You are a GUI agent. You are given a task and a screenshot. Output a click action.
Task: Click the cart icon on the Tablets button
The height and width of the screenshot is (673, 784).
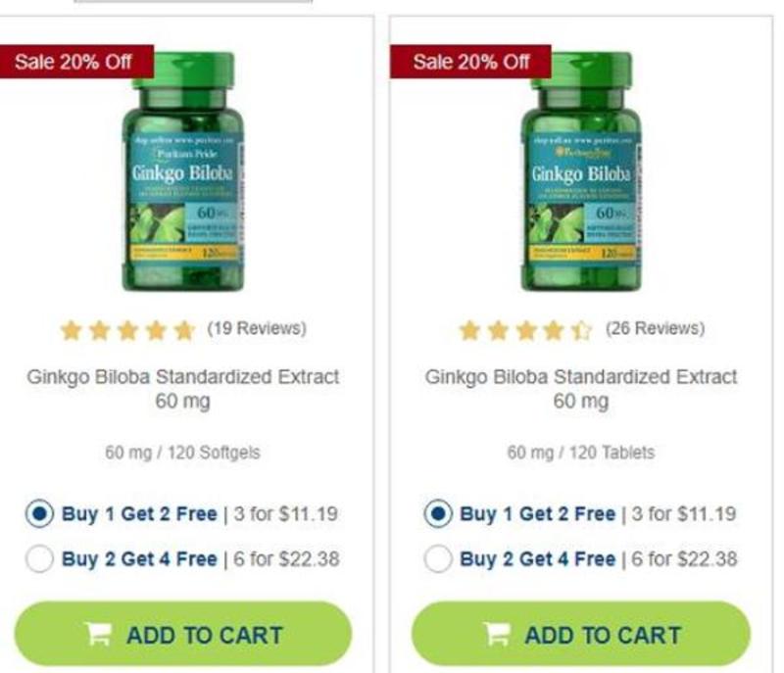[x=496, y=634]
